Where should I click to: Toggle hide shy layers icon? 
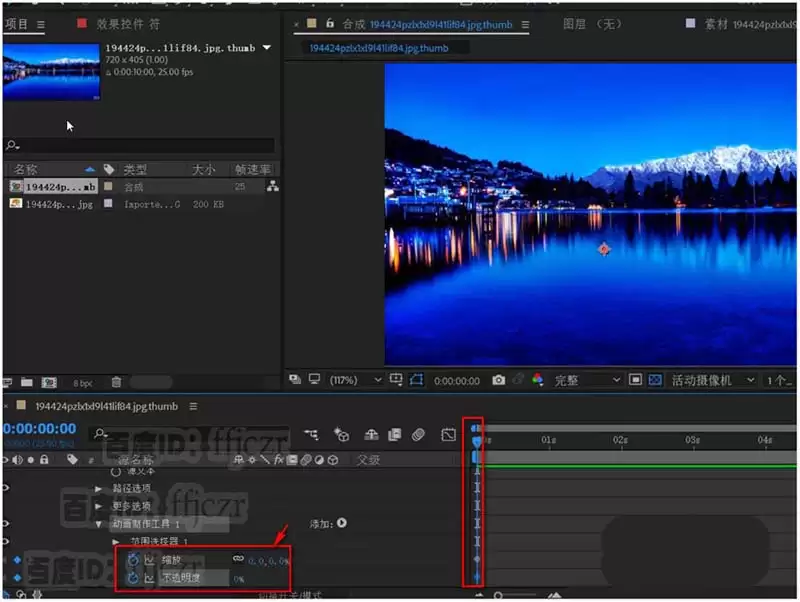[371, 435]
